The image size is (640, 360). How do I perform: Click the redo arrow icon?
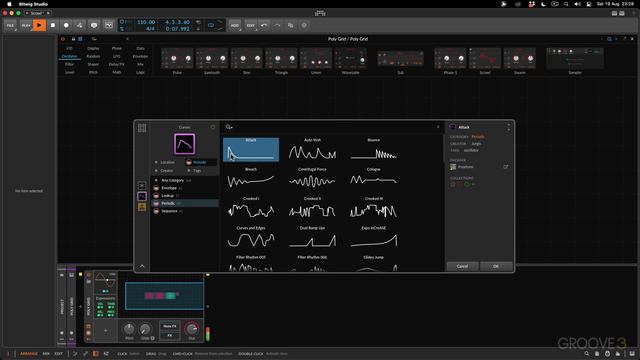[277, 25]
